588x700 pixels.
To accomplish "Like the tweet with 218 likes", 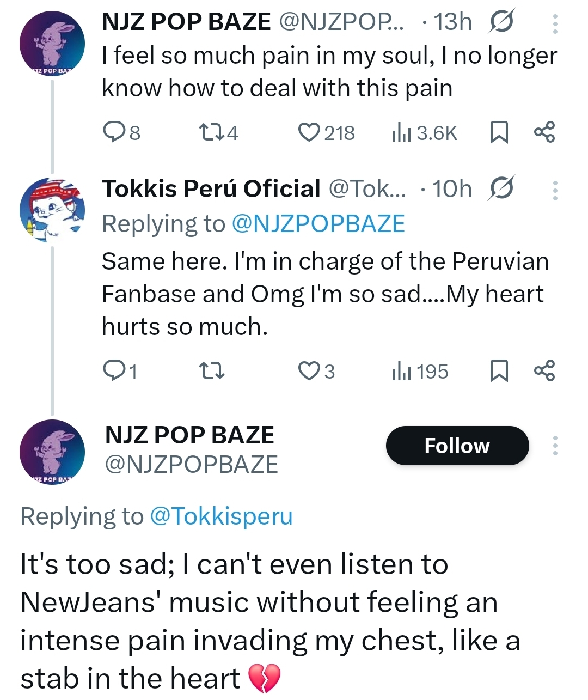I will pos(309,132).
